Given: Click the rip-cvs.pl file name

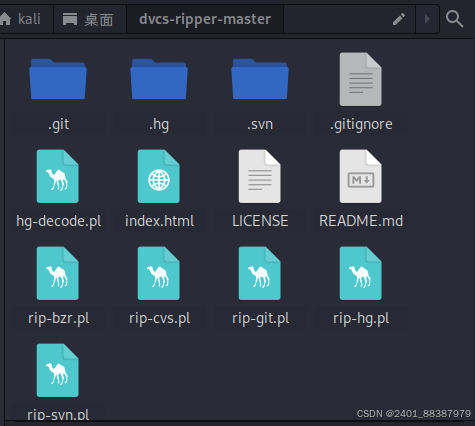Looking at the screenshot, I should click(x=160, y=318).
